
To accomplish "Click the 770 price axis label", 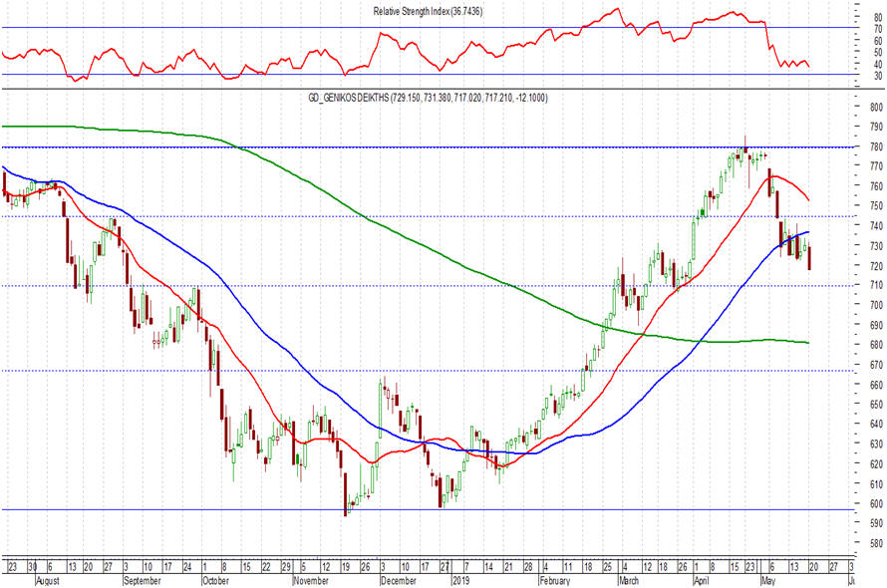I will (877, 166).
